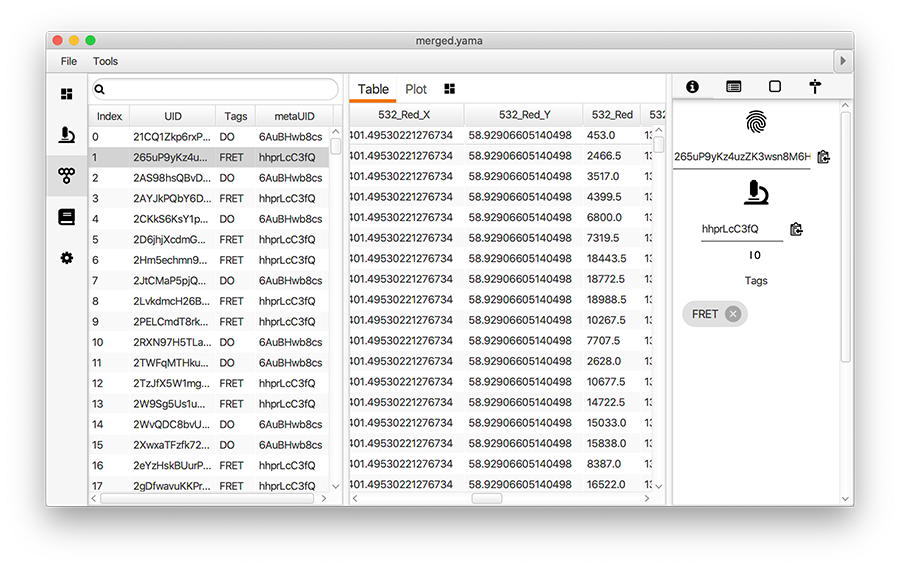
Task: Click the 532_Red_Y column header
Action: click(x=525, y=115)
